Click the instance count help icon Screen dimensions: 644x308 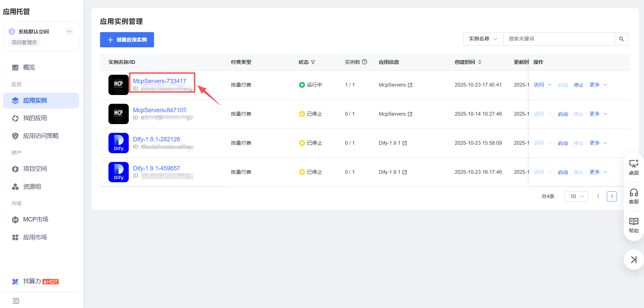365,62
